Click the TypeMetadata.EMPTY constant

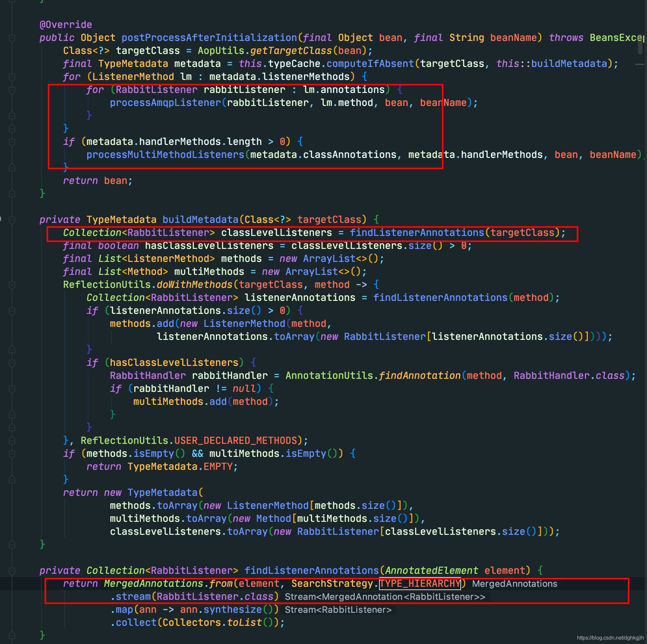click(182, 467)
